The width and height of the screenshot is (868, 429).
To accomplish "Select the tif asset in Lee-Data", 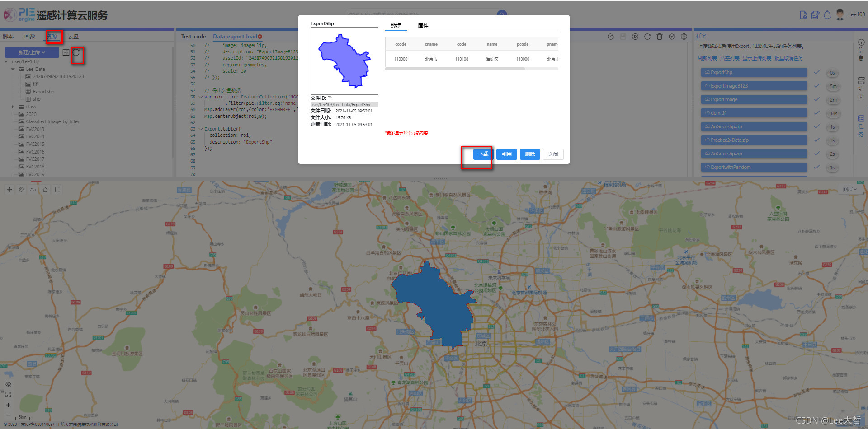I will pyautogui.click(x=35, y=84).
